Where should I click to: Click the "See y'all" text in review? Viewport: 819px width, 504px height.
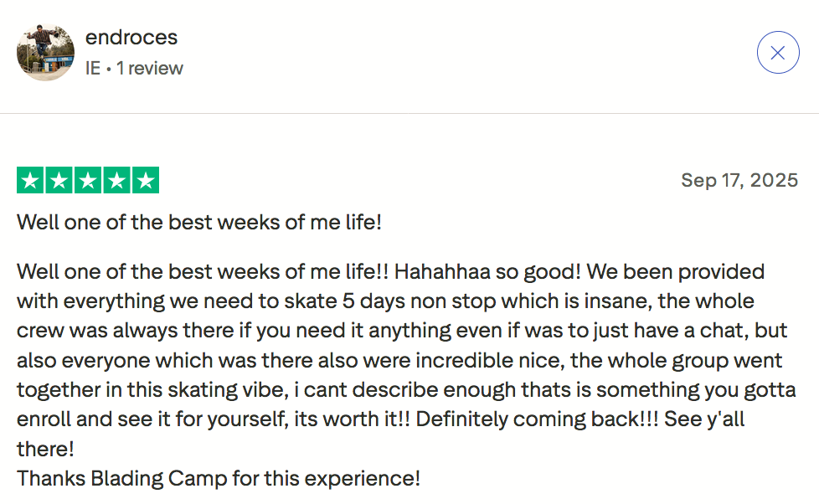tap(703, 419)
